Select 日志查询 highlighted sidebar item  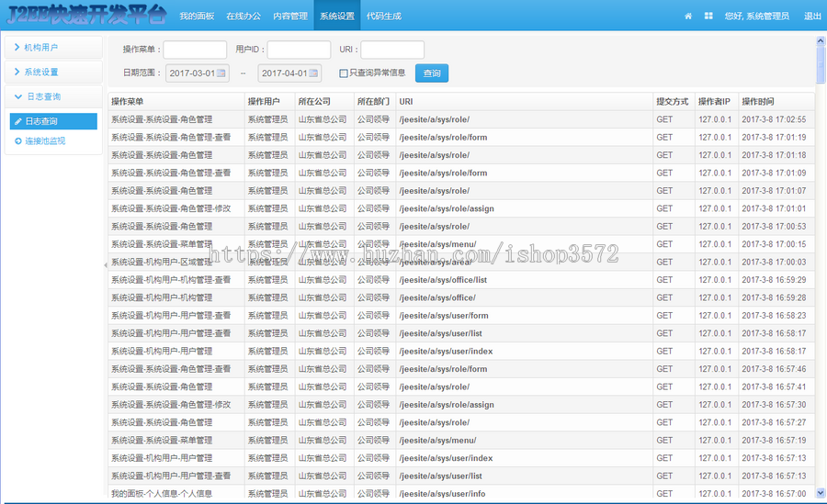(53, 121)
